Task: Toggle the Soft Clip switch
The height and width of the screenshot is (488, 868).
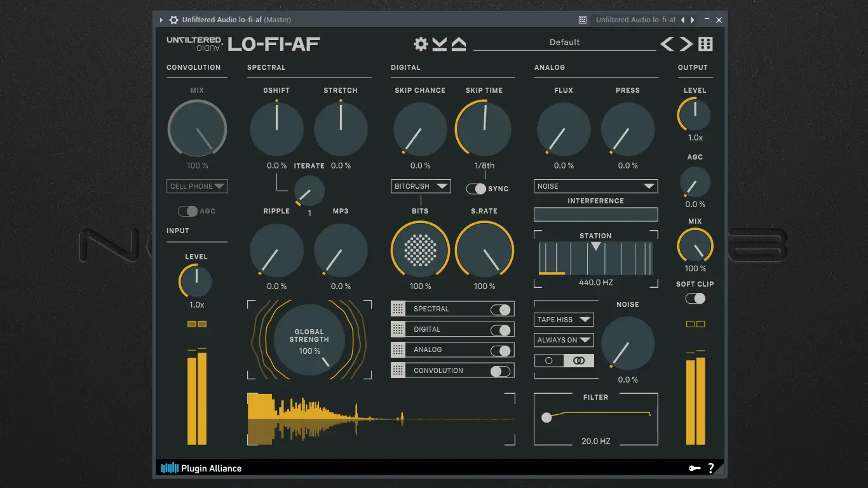Action: (x=695, y=298)
